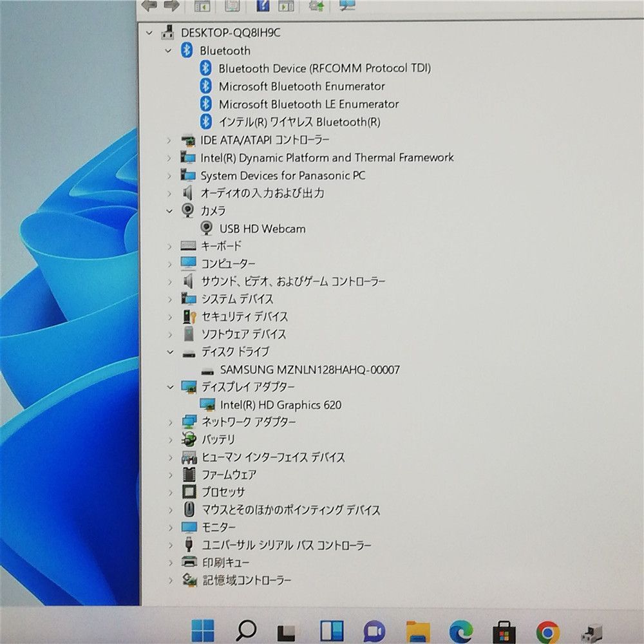The height and width of the screenshot is (644, 644).
Task: Collapse the DESKTOP-QQ8IH9C root node
Action: pos(149,32)
